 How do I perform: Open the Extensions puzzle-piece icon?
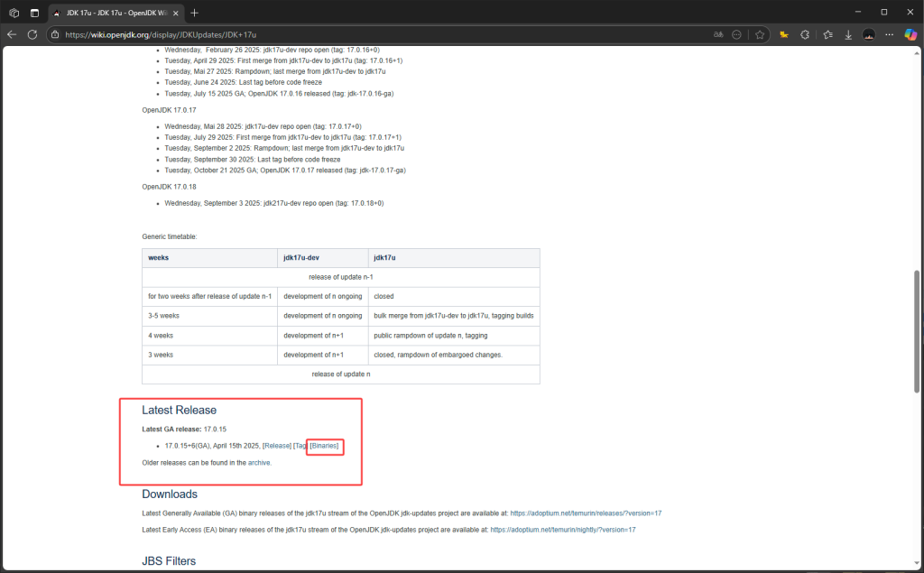click(x=805, y=35)
